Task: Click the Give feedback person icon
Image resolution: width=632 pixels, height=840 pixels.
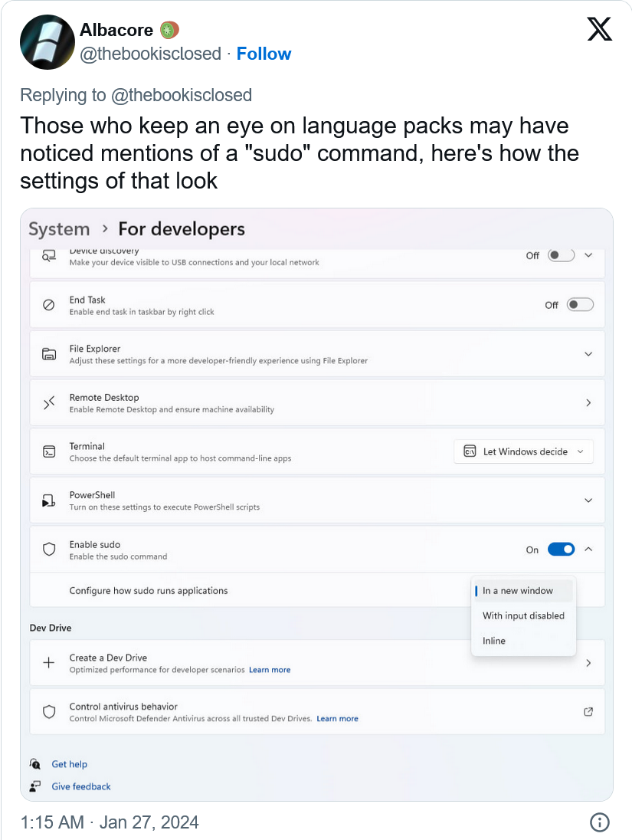Action: 35,786
